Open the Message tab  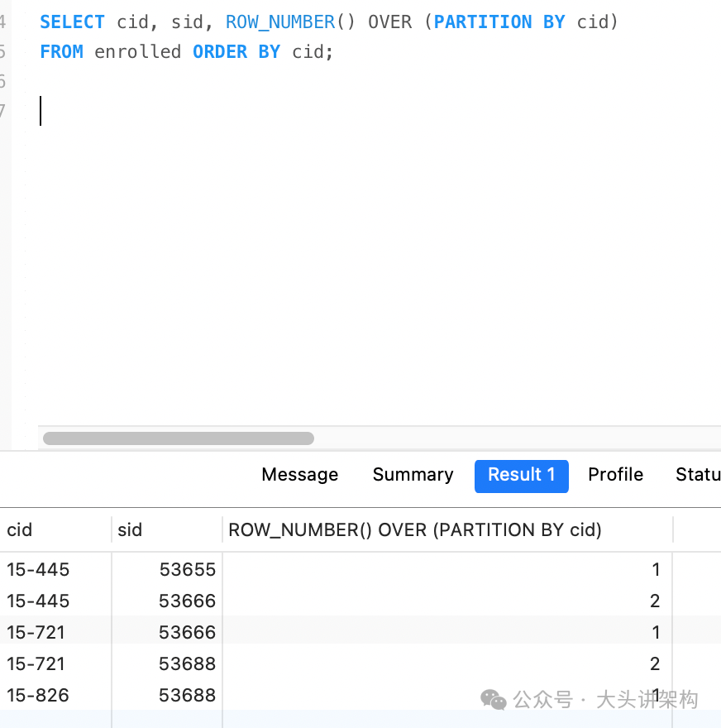click(x=299, y=475)
